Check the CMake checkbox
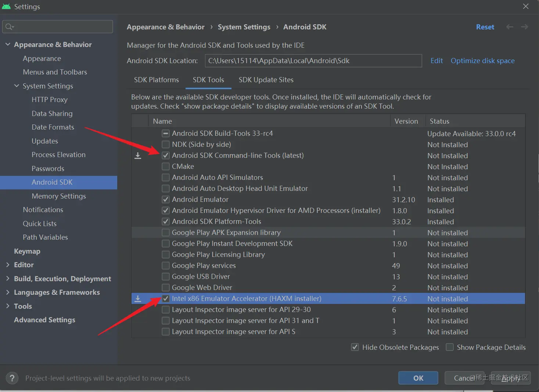The image size is (539, 392). pos(166,166)
